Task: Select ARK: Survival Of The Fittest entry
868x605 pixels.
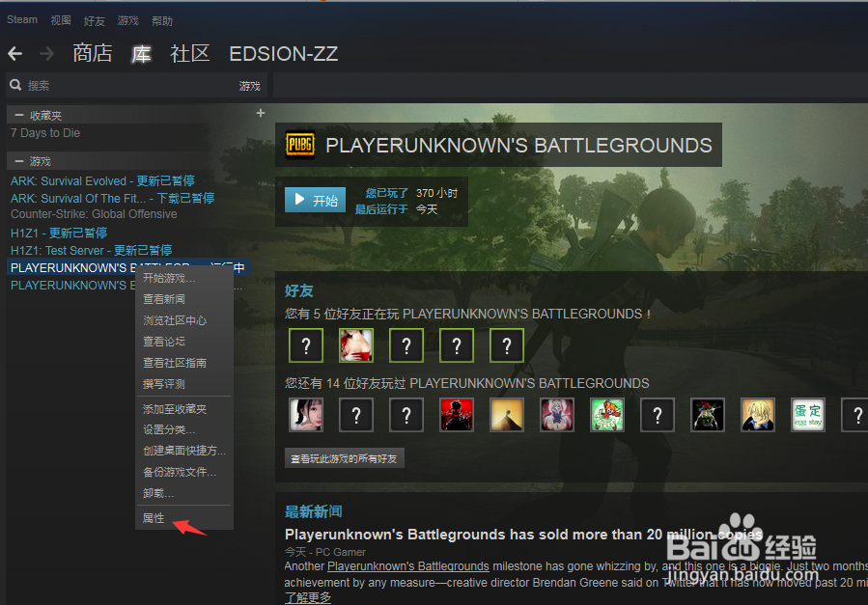Action: tap(112, 198)
